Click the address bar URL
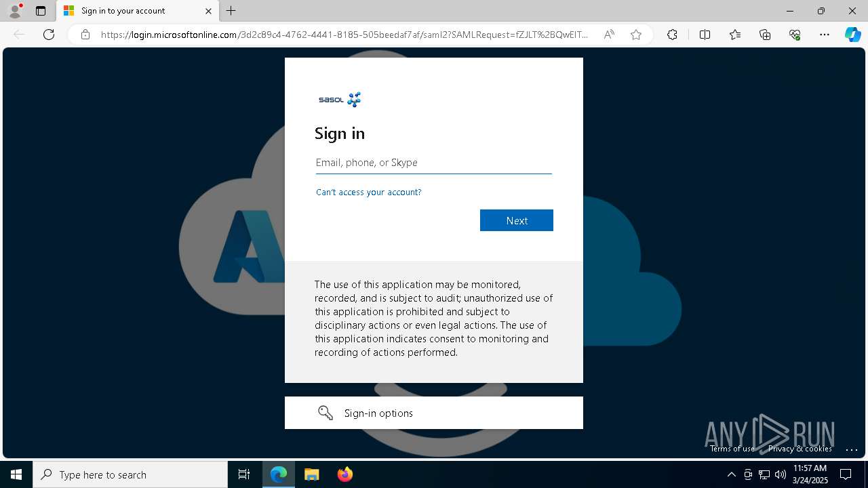Image resolution: width=868 pixels, height=488 pixels. click(344, 35)
